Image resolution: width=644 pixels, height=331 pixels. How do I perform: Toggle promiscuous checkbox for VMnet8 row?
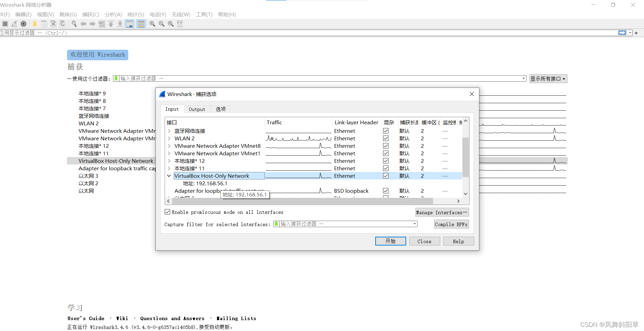tap(386, 146)
